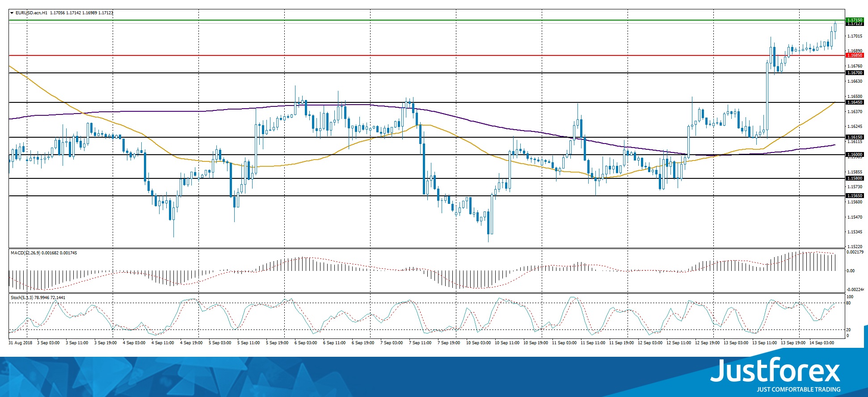Select the 1.16000 horizontal level label
Image resolution: width=868 pixels, height=397 pixels.
tap(855, 155)
